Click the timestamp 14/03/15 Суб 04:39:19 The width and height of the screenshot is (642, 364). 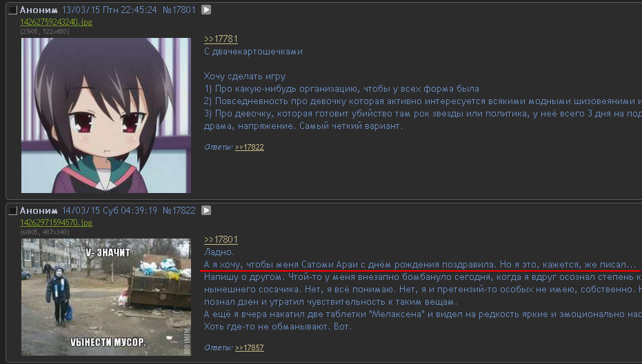click(110, 210)
